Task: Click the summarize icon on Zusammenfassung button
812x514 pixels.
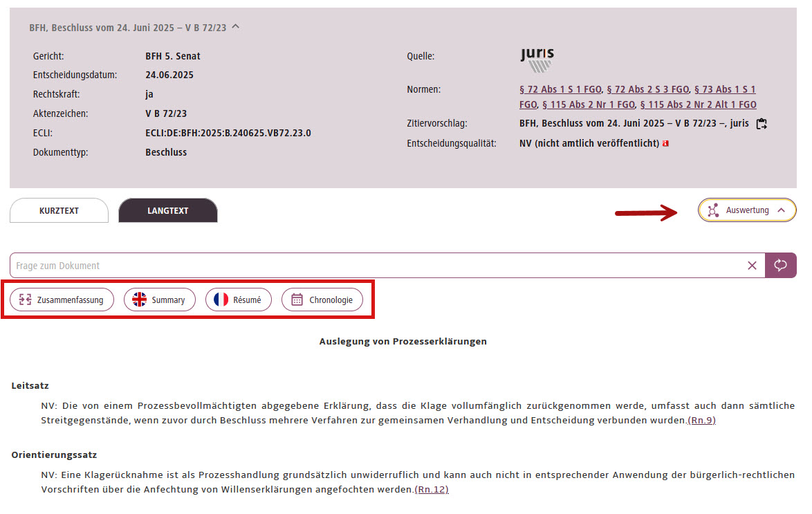Action: (24, 300)
